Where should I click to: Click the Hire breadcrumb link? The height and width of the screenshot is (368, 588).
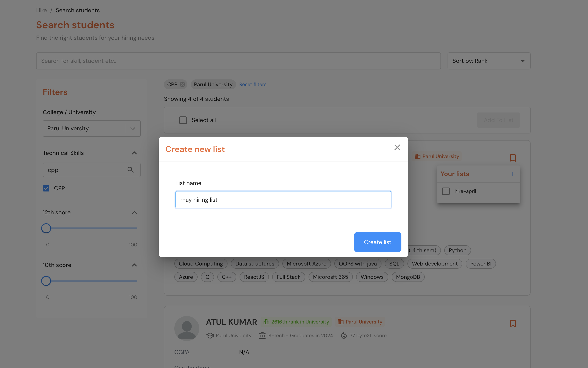(x=41, y=10)
